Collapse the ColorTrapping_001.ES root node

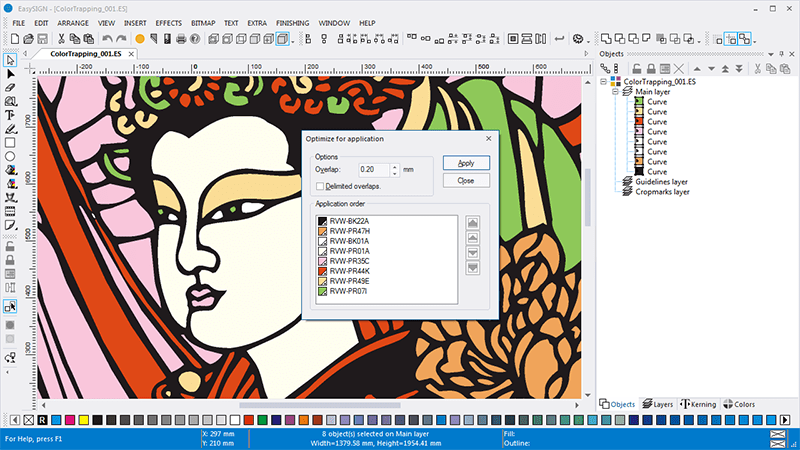click(x=606, y=81)
